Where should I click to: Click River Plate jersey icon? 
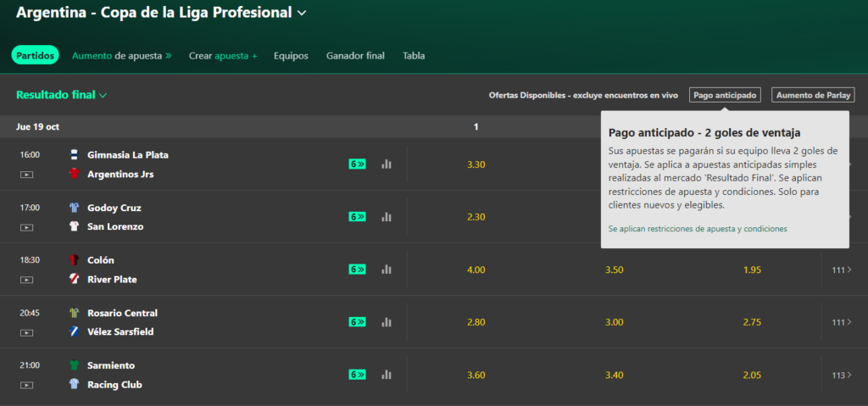(x=75, y=279)
